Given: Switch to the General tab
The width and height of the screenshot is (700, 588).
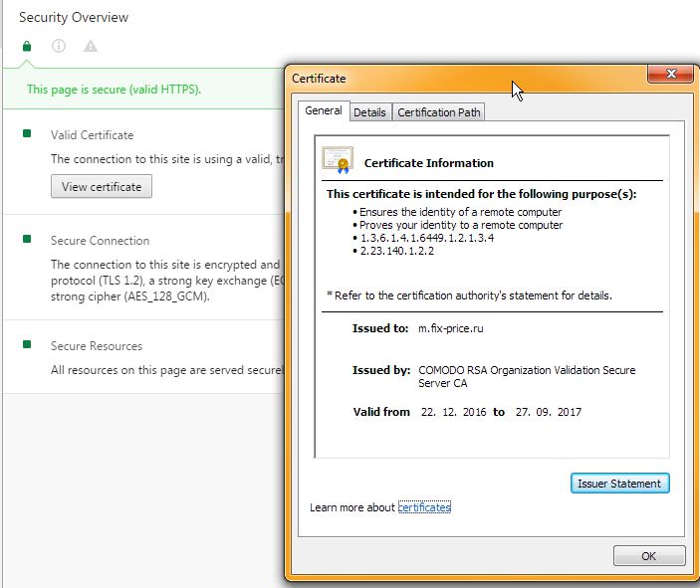Looking at the screenshot, I should click(x=324, y=110).
